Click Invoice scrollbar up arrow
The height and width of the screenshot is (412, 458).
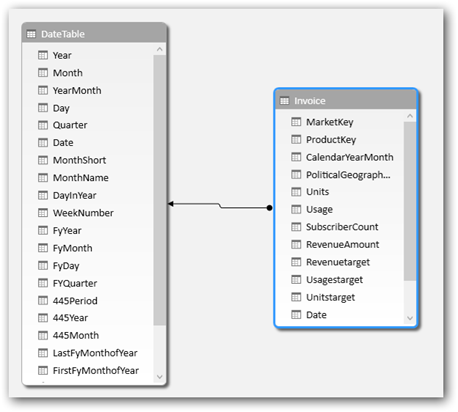click(x=410, y=116)
